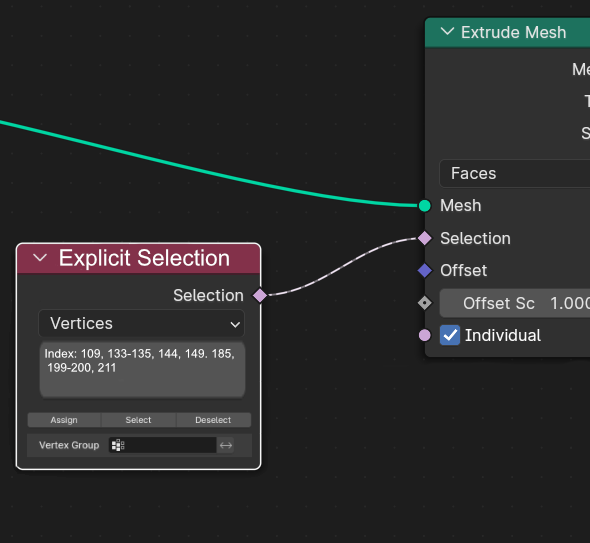
Task: Click the Vertex Group input field
Action: (163, 445)
